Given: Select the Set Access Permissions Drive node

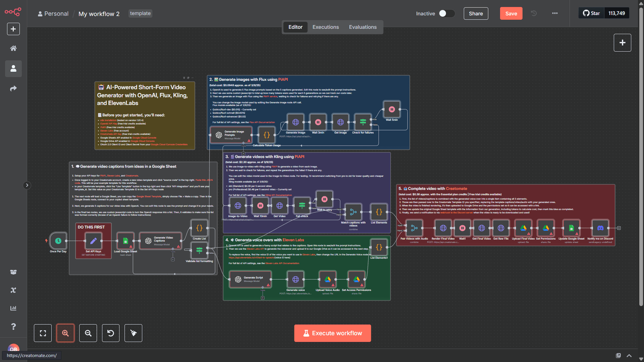Looking at the screenshot, I should click(356, 280).
